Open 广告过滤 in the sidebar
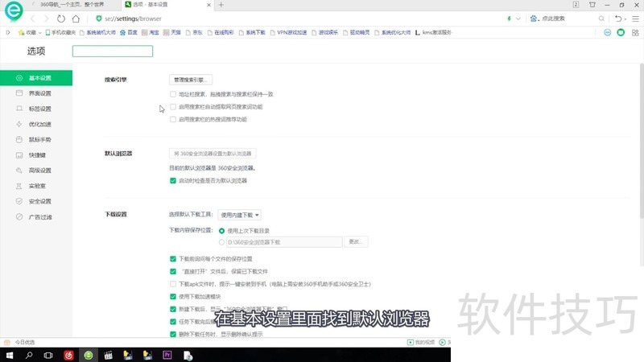The height and width of the screenshot is (362, 644). click(36, 217)
